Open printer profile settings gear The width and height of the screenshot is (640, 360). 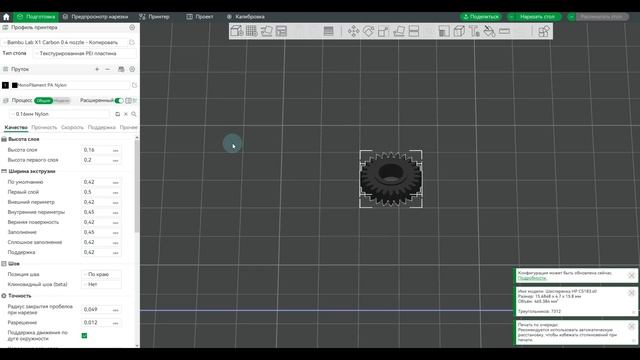(132, 27)
